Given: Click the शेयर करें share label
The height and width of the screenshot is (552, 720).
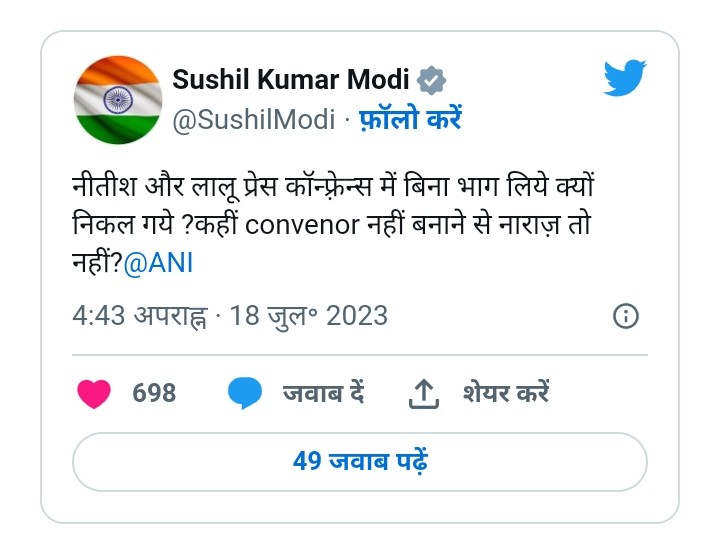Looking at the screenshot, I should tap(506, 393).
